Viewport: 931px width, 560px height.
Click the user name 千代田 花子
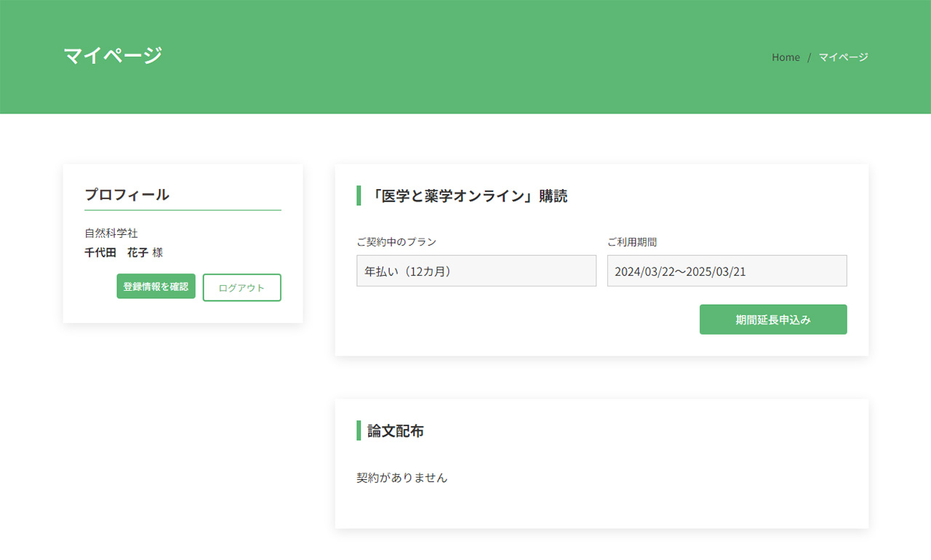116,252
